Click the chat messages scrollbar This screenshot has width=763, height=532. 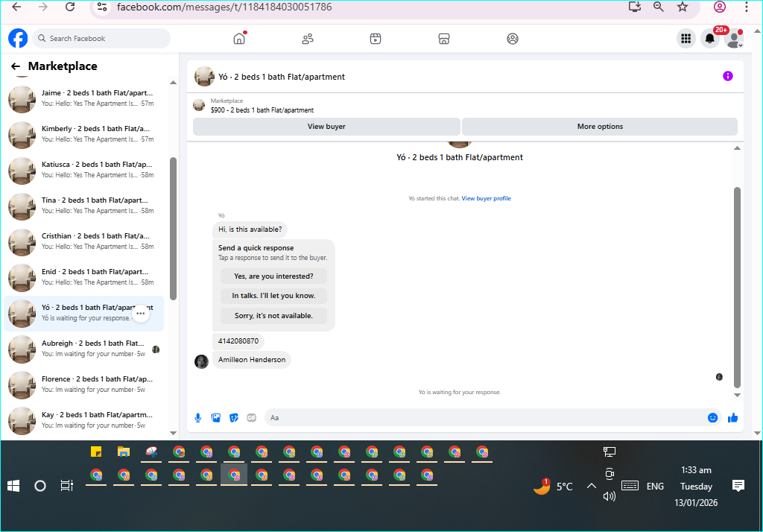point(737,287)
